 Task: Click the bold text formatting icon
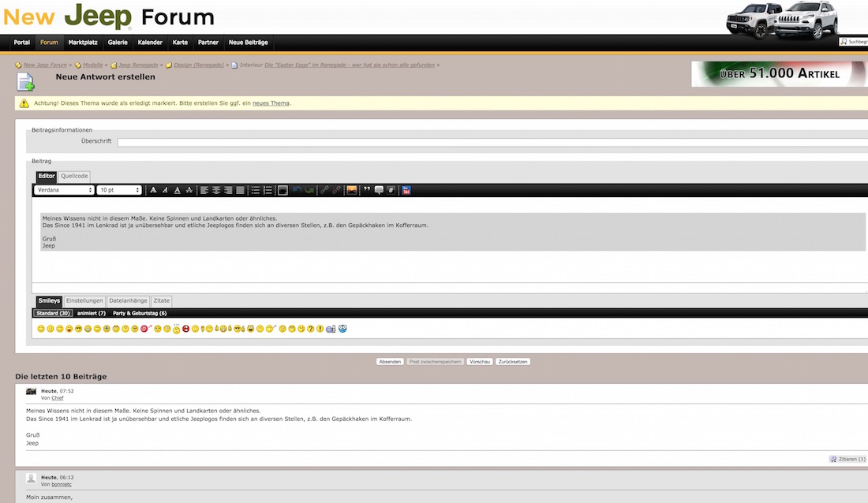(153, 190)
